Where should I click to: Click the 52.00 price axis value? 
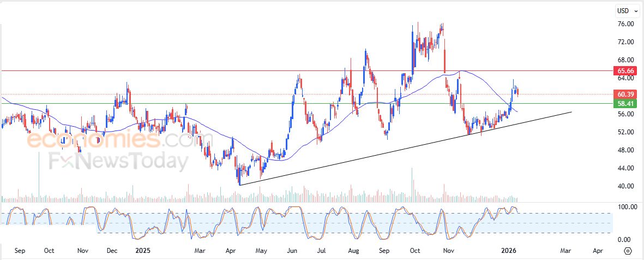pos(625,132)
